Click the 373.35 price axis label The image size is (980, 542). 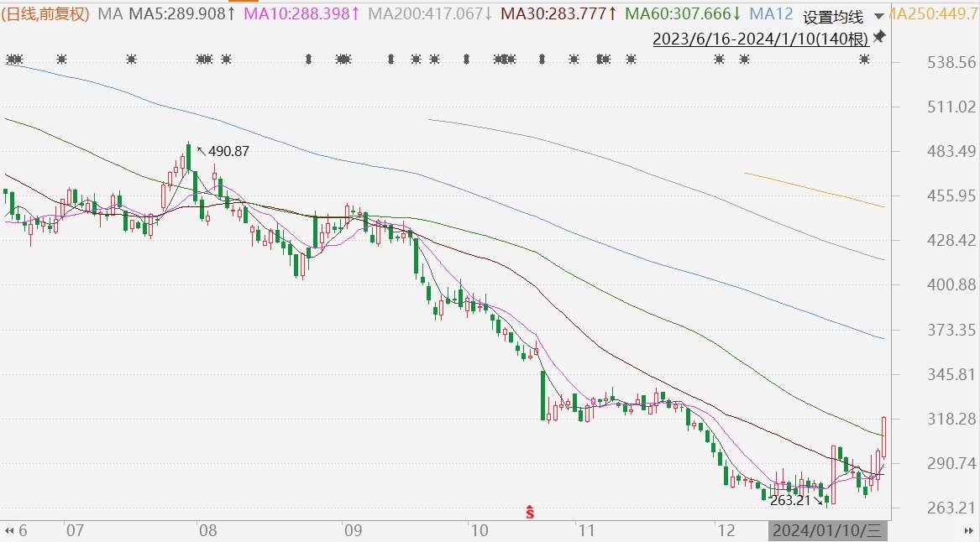click(x=951, y=330)
